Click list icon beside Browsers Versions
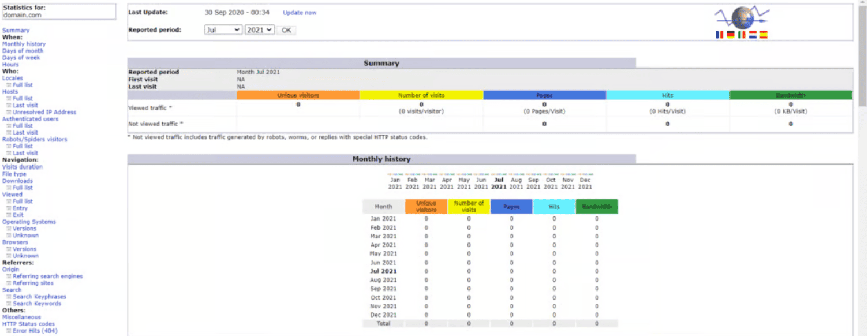 (x=9, y=249)
